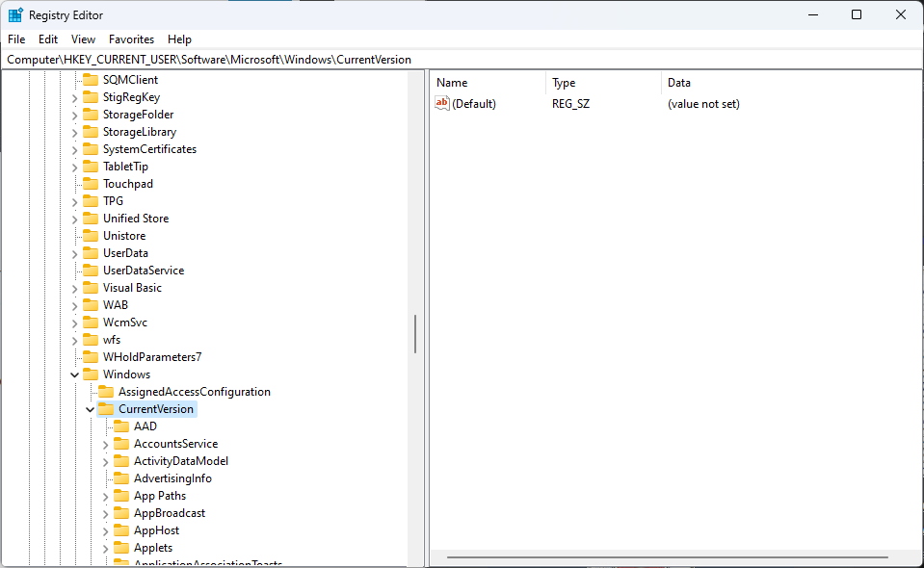Click the AAD folder icon
Viewport: 924px width, 568px height.
121,426
